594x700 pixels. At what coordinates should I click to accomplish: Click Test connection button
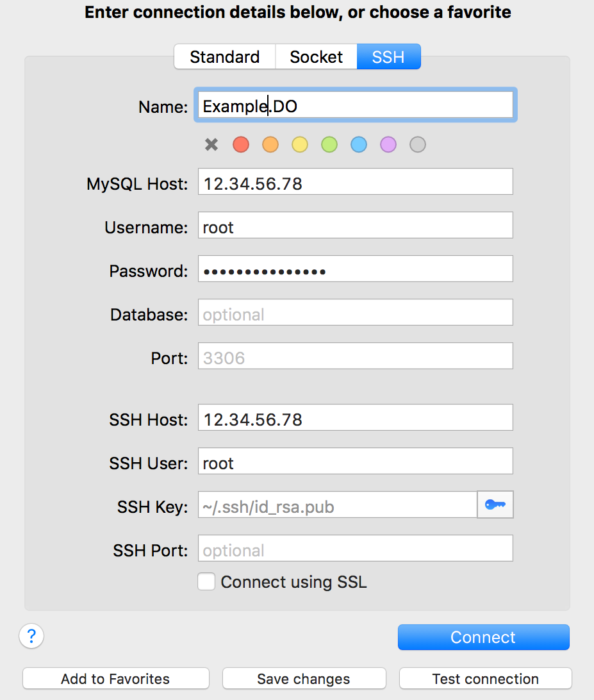point(486,679)
